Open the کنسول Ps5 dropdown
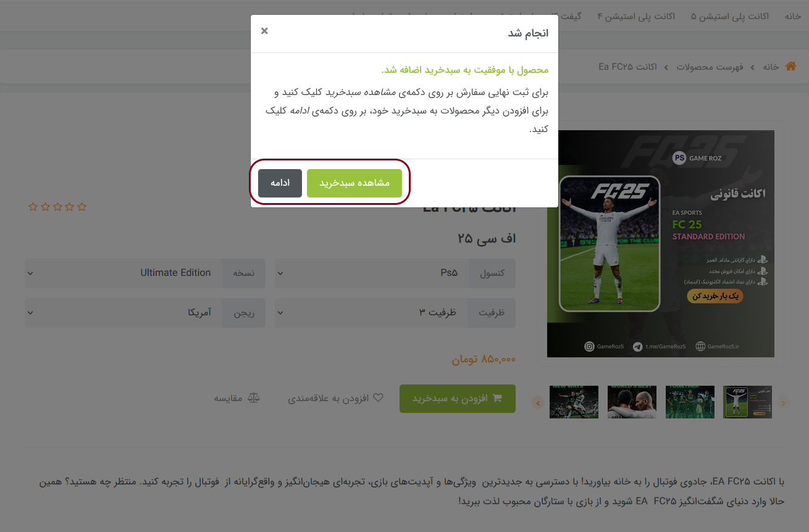 tap(395, 273)
